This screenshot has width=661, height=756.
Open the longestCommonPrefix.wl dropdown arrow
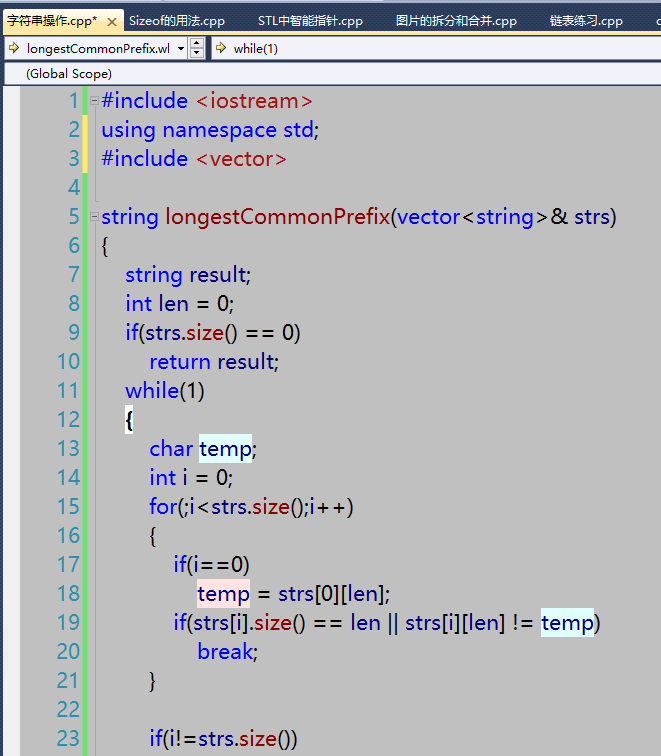coord(181,49)
